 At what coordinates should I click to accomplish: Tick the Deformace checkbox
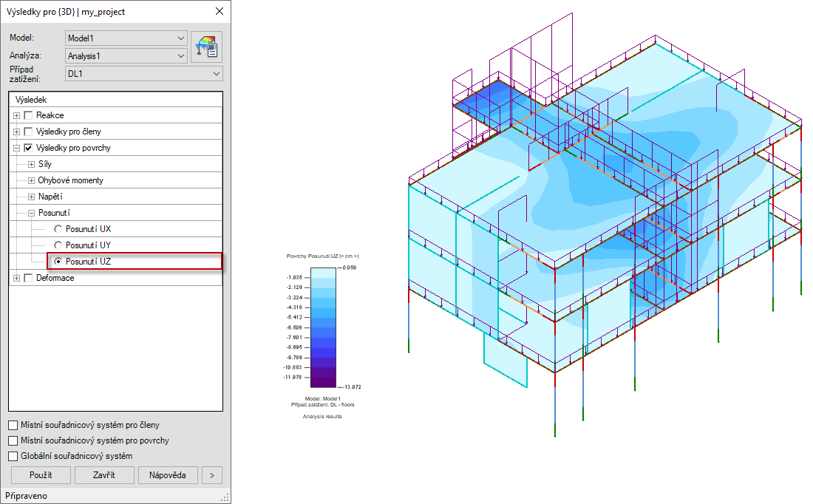pos(28,278)
